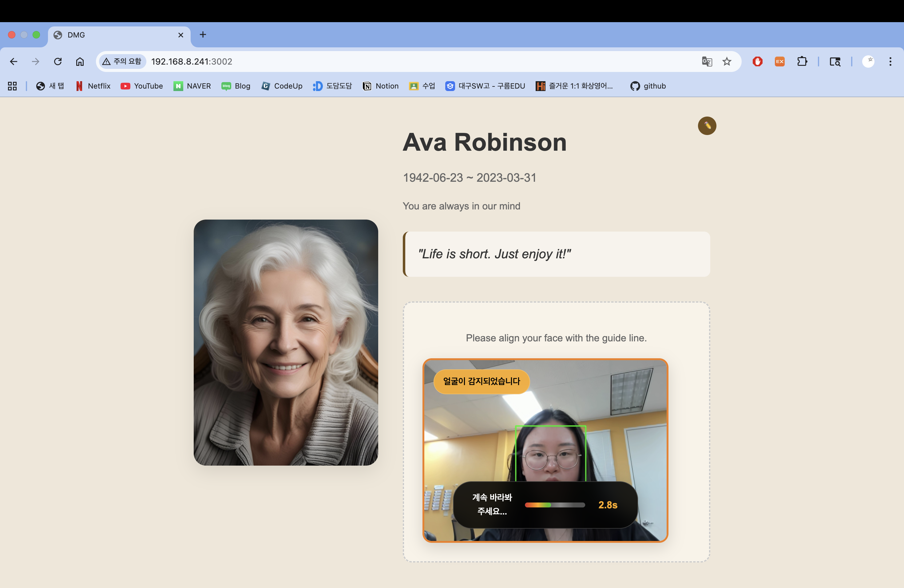
Task: Bookmark this page with star icon
Action: (727, 62)
